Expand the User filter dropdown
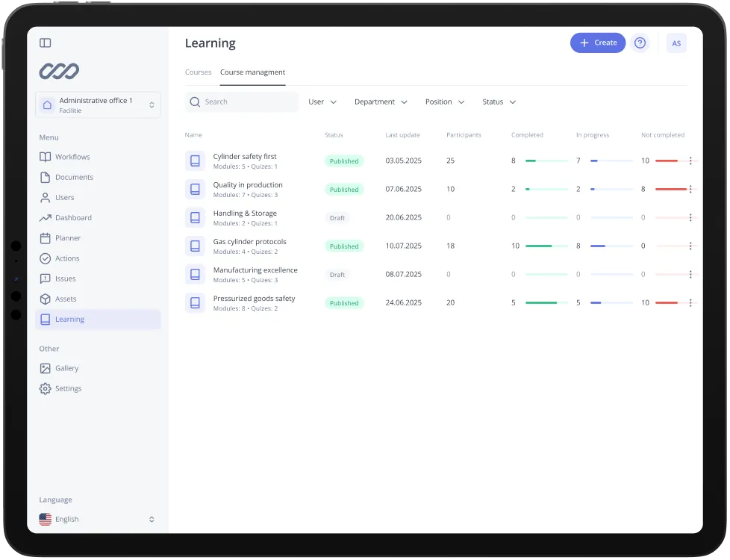The width and height of the screenshot is (730, 560). coord(322,102)
